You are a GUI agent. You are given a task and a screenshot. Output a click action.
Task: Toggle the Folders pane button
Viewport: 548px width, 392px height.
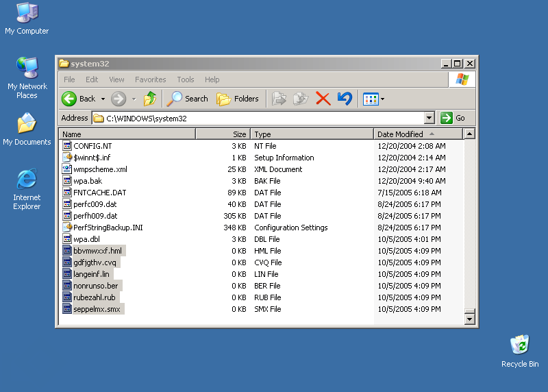(x=238, y=99)
